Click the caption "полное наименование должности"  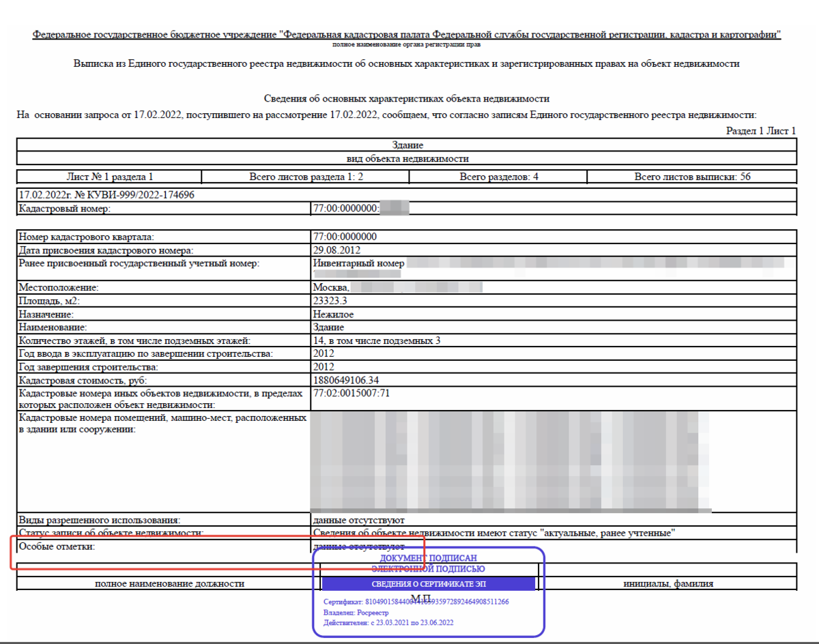(169, 583)
